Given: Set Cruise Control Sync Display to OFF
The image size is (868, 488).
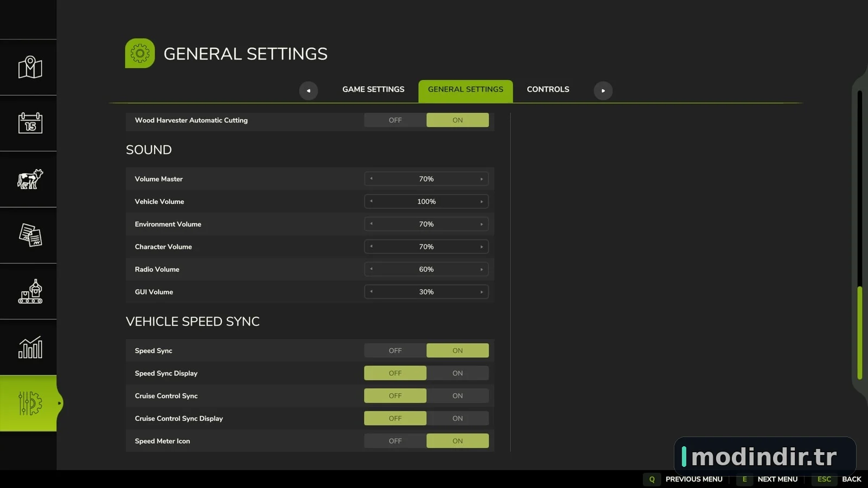Looking at the screenshot, I should pyautogui.click(x=395, y=419).
